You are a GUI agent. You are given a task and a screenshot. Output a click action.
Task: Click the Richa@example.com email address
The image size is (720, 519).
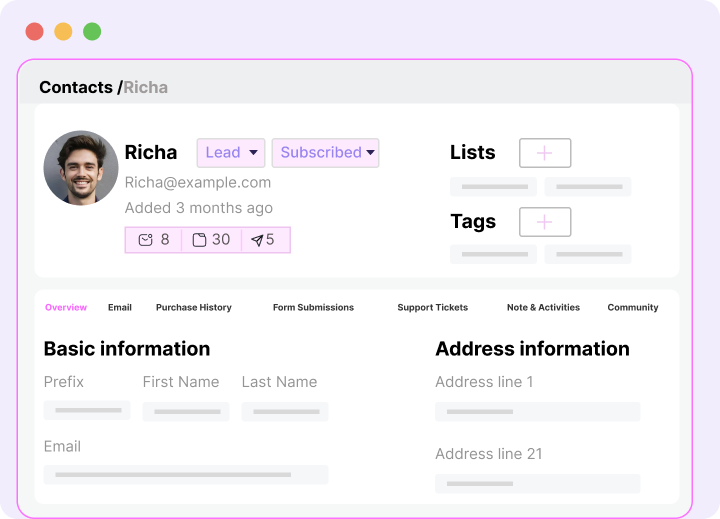(198, 182)
